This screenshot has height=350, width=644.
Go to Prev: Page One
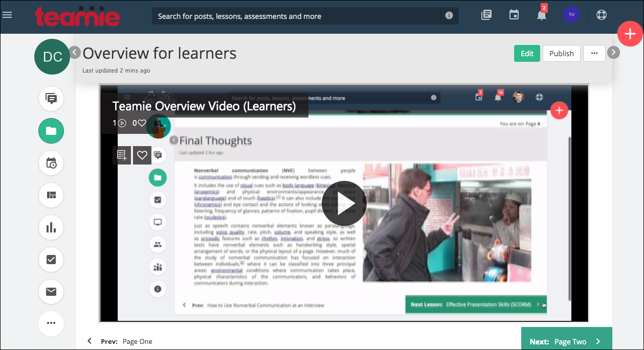[x=120, y=341]
